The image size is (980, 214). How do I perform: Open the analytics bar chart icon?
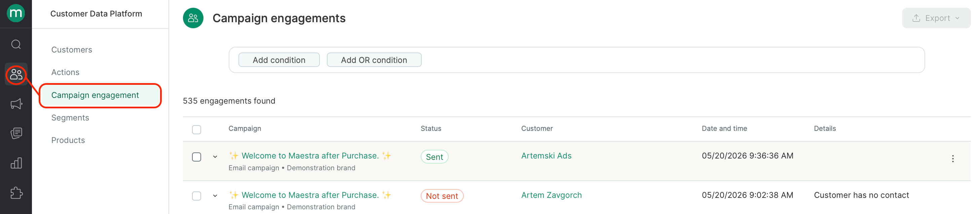click(16, 163)
